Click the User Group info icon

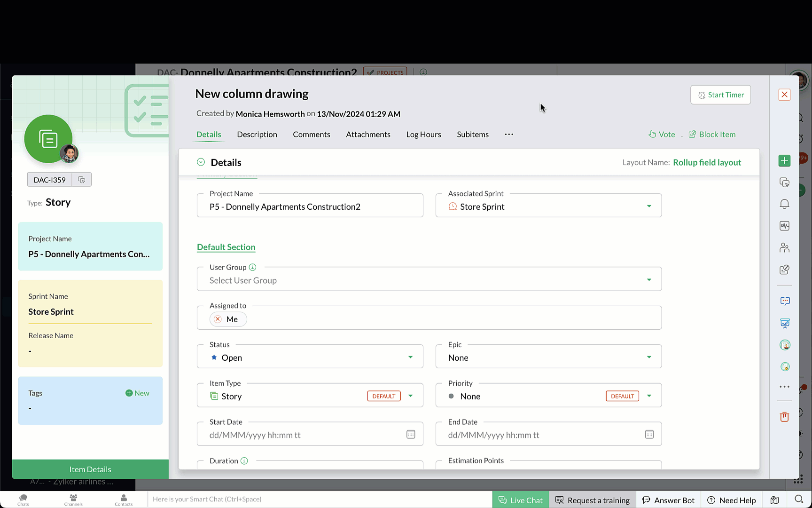point(253,267)
